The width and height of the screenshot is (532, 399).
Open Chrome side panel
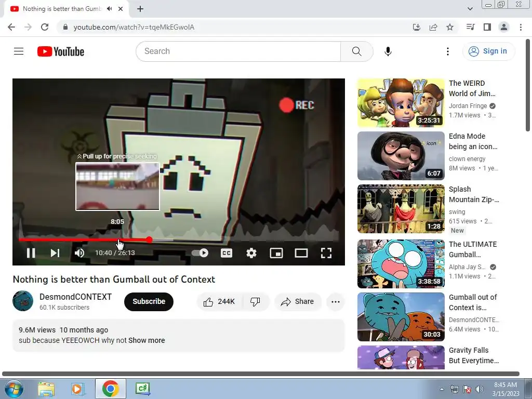coord(487,27)
